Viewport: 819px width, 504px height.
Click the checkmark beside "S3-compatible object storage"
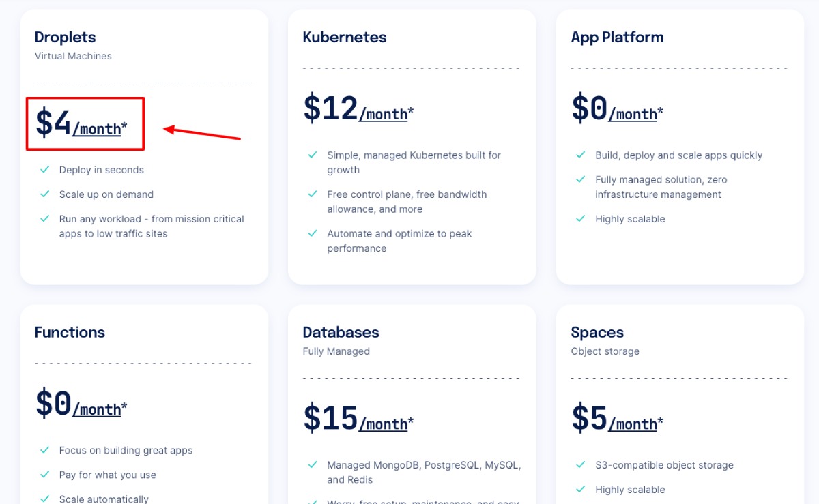pyautogui.click(x=579, y=464)
